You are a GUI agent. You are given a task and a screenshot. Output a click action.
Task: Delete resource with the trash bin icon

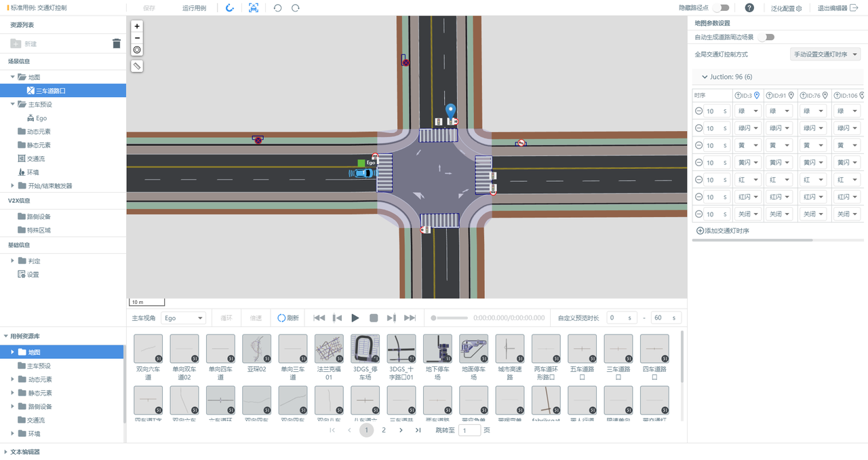(x=117, y=43)
